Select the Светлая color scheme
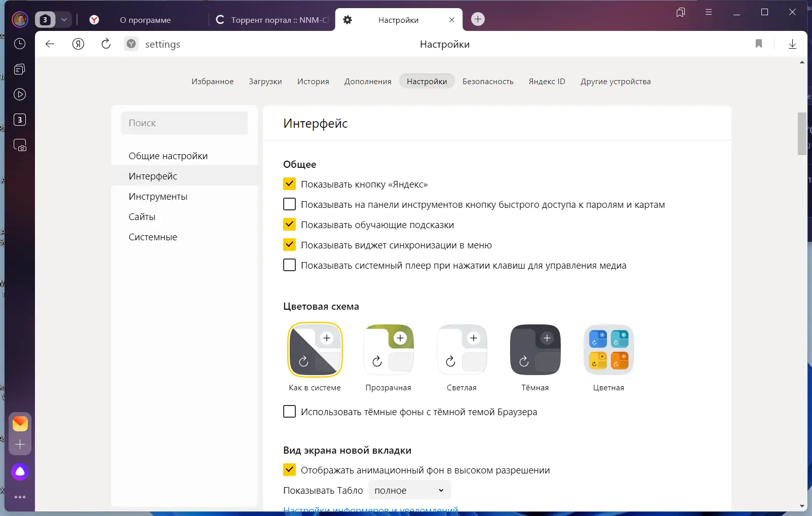812x516 pixels. tap(462, 350)
